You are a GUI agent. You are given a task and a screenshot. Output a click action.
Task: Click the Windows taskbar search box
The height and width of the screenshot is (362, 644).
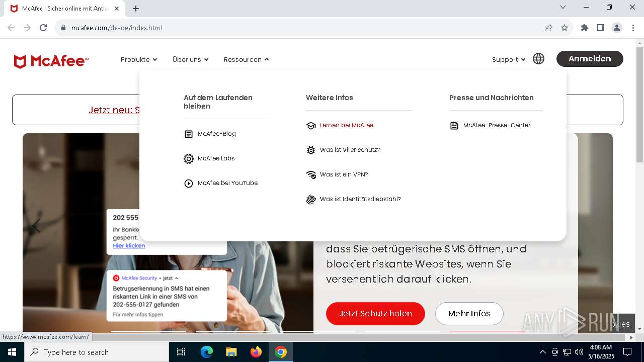[x=97, y=352]
